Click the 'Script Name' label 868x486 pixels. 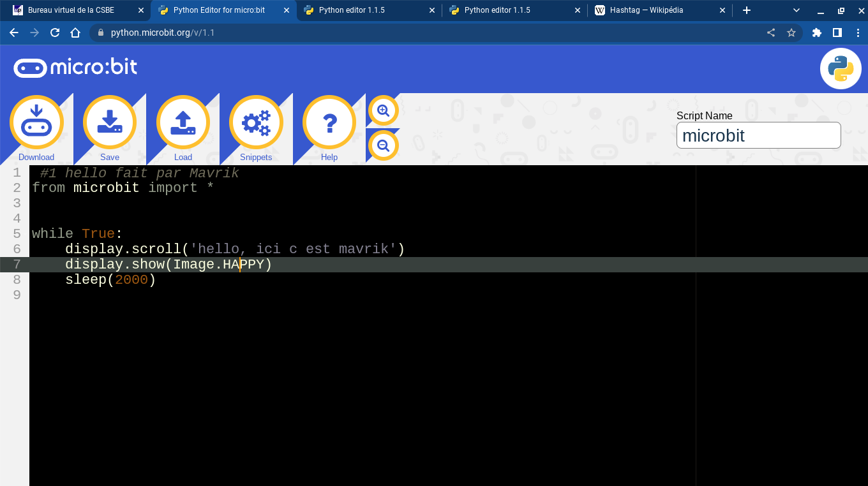(705, 115)
